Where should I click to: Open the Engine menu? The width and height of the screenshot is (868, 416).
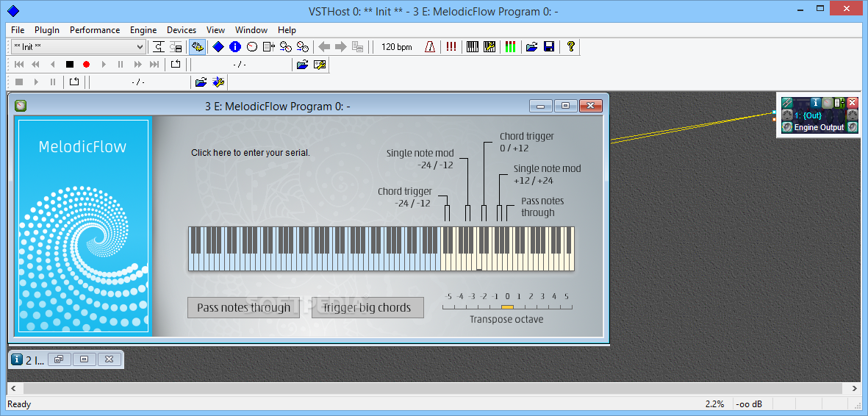143,30
